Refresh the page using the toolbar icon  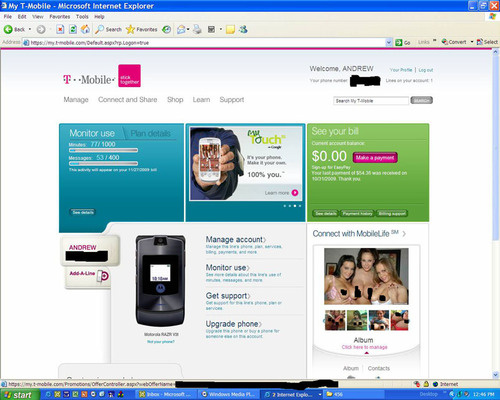point(73,29)
